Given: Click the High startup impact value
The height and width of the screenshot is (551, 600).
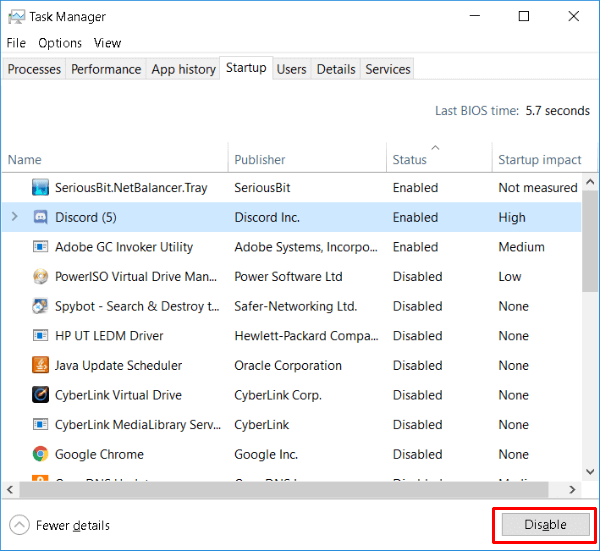Looking at the screenshot, I should click(512, 217).
